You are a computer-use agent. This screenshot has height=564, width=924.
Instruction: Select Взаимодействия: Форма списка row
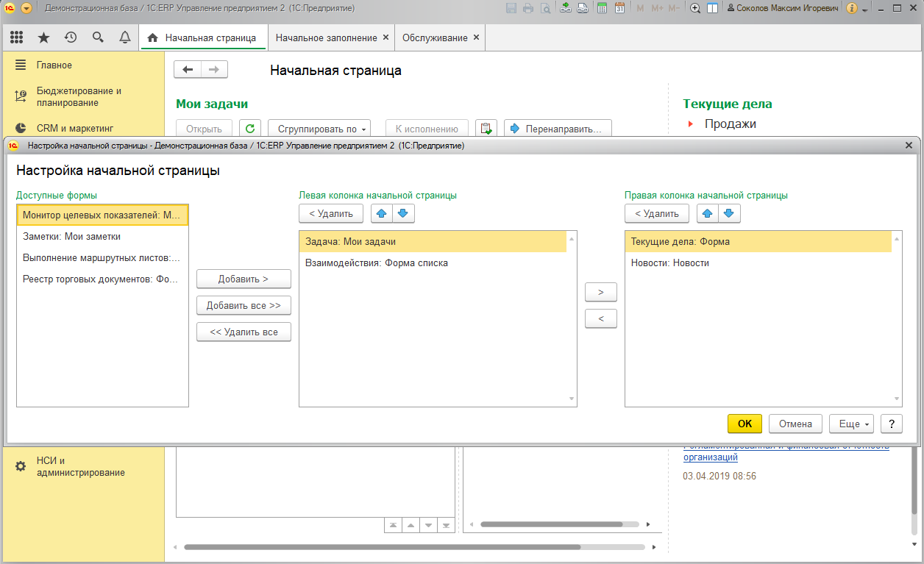click(x=433, y=263)
